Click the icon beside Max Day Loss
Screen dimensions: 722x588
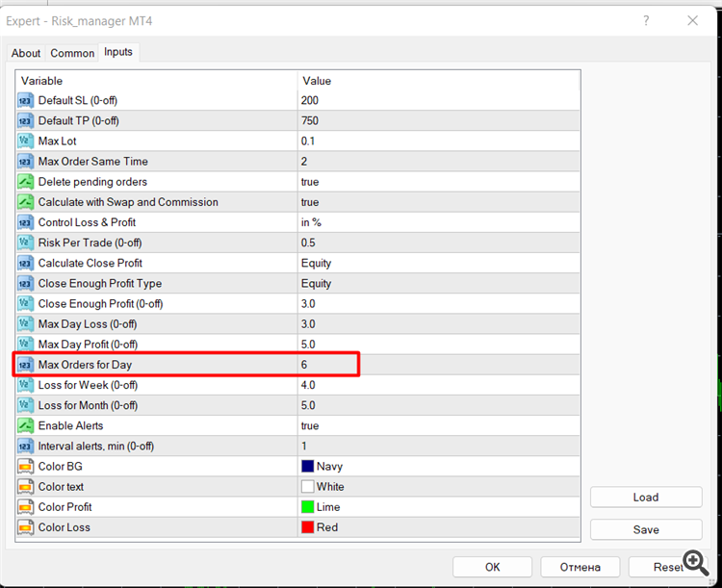click(25, 323)
